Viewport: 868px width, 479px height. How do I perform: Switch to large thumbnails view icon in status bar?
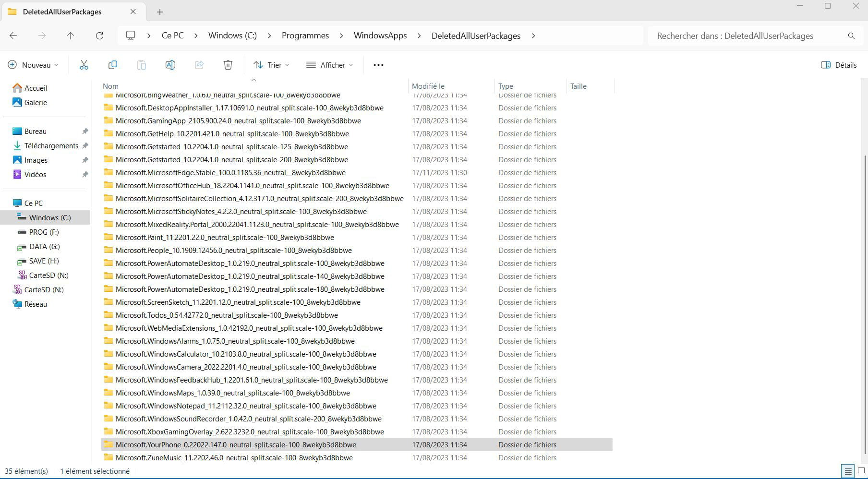(861, 471)
